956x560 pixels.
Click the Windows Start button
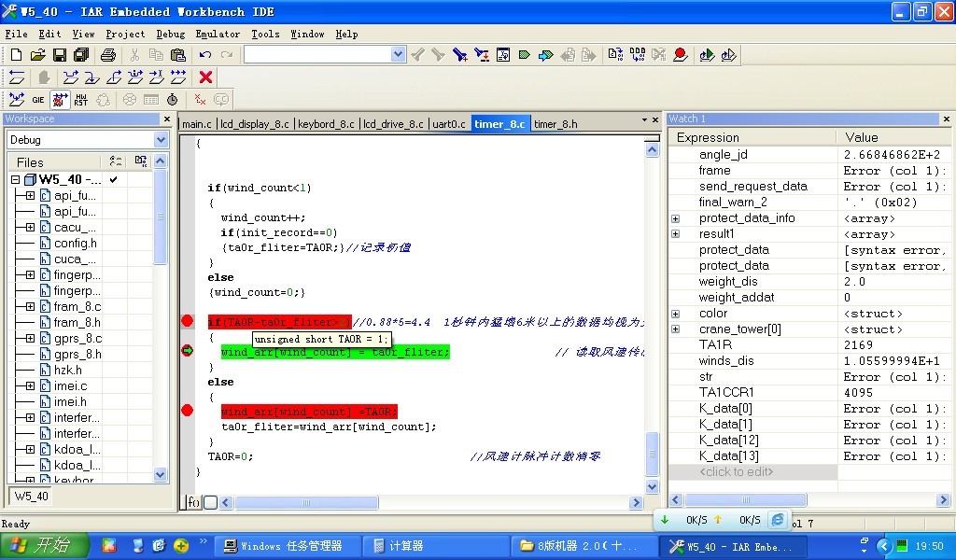tap(44, 545)
